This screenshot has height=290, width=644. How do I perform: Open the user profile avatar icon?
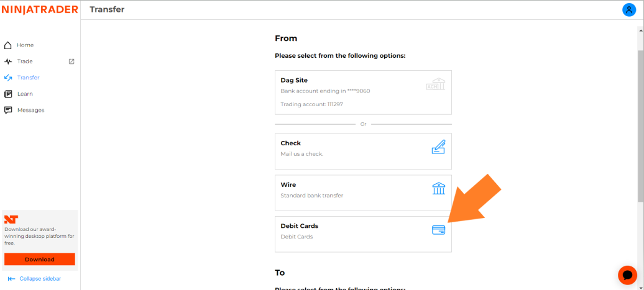[x=628, y=9]
